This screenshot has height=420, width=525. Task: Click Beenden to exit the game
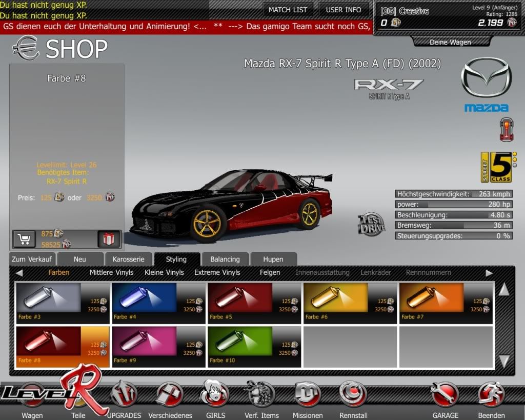point(491,395)
